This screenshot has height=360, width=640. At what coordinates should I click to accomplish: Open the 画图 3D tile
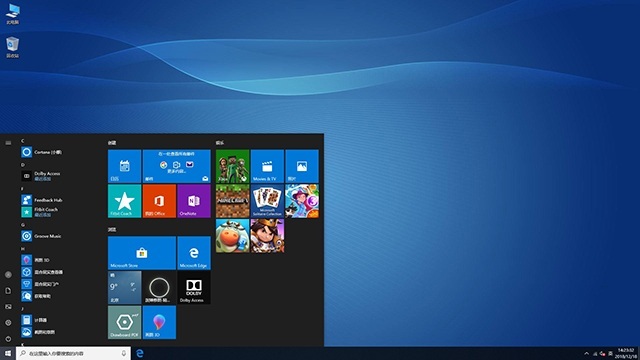159,322
